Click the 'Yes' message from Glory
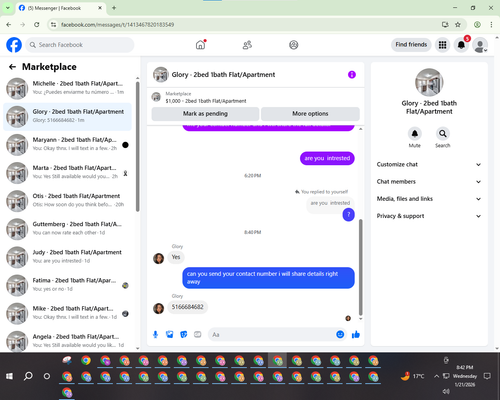This screenshot has width=500, height=400. (176, 257)
